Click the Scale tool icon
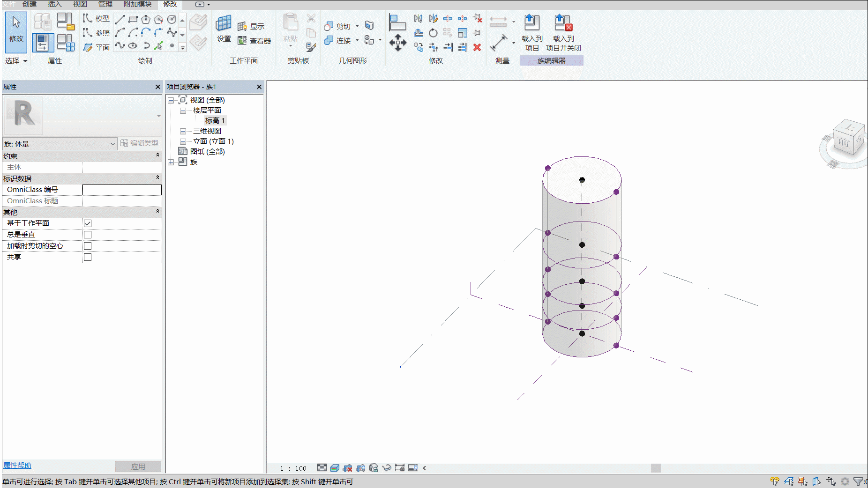The width and height of the screenshot is (868, 488). coord(462,33)
